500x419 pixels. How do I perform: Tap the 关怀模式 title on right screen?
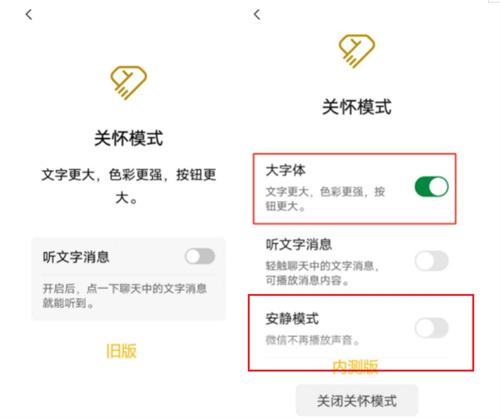pos(357,107)
